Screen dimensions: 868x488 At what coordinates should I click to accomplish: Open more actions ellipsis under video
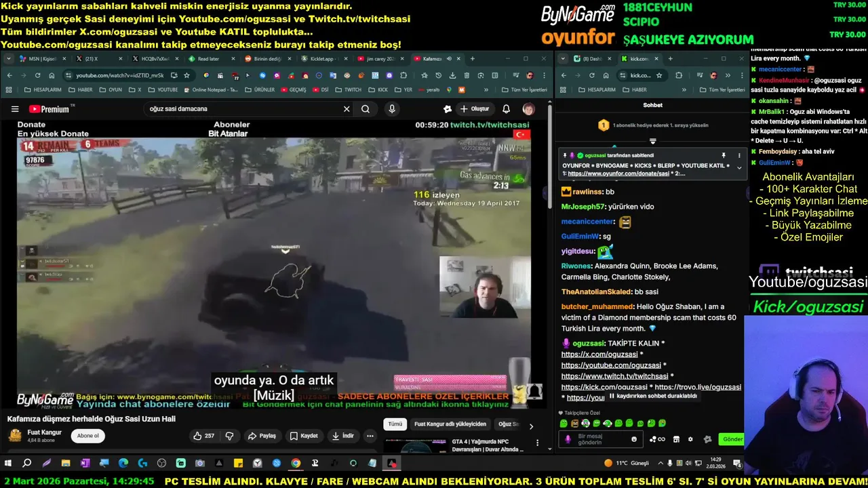pos(370,436)
